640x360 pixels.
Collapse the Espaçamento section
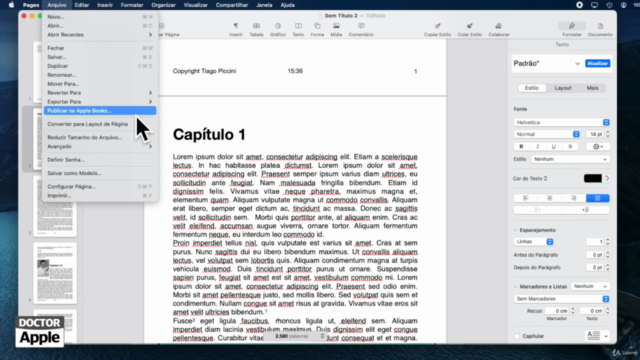coord(515,230)
